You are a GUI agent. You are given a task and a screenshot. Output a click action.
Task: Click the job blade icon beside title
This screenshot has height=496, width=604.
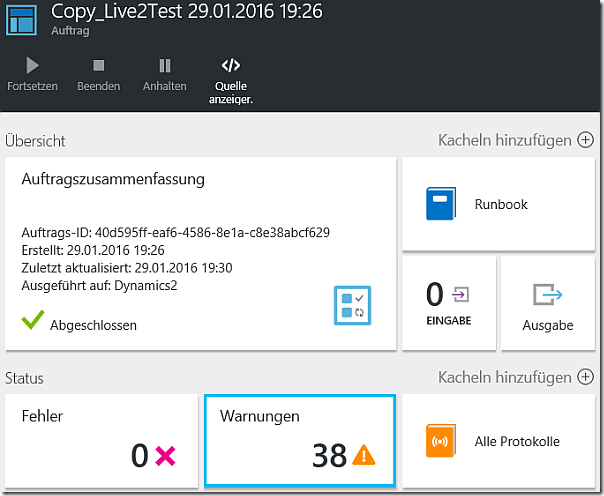[20, 19]
